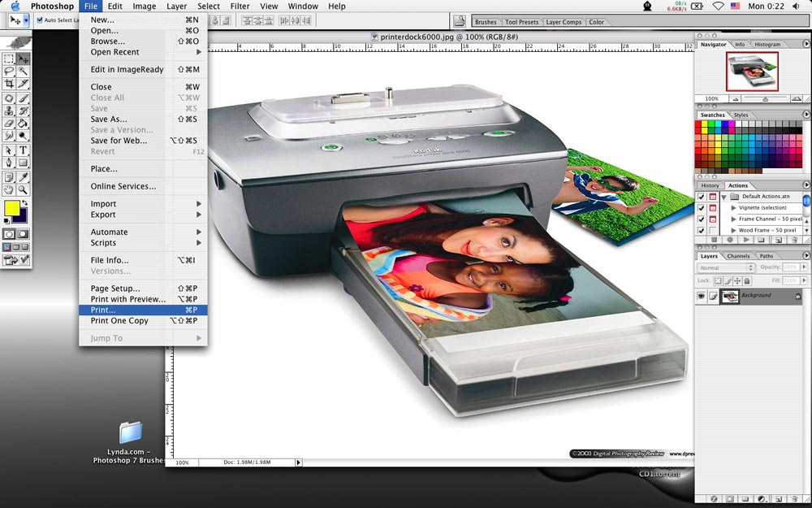This screenshot has width=812, height=508.
Task: Select the Path Selection arrow tool
Action: coord(9,150)
